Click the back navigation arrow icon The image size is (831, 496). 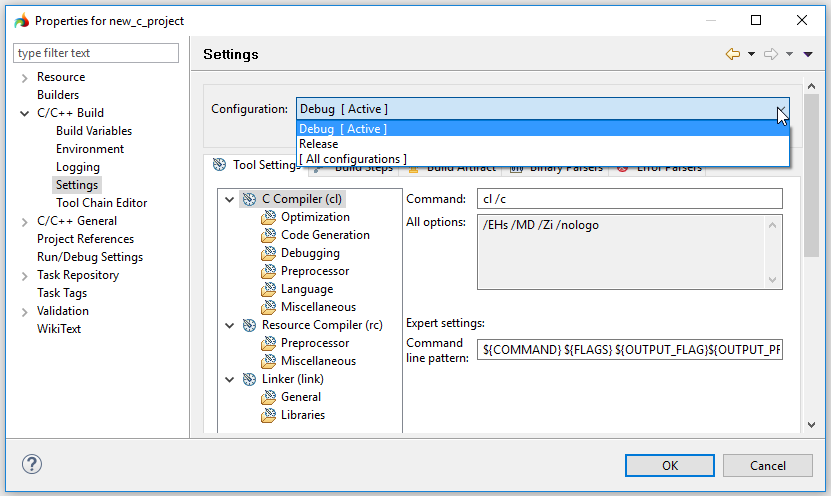[733, 54]
